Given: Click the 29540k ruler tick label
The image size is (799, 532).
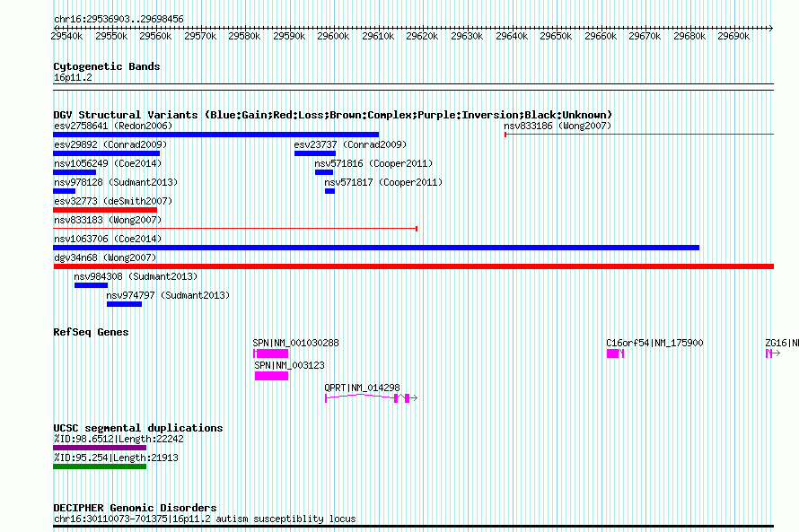Looking at the screenshot, I should coord(66,36).
